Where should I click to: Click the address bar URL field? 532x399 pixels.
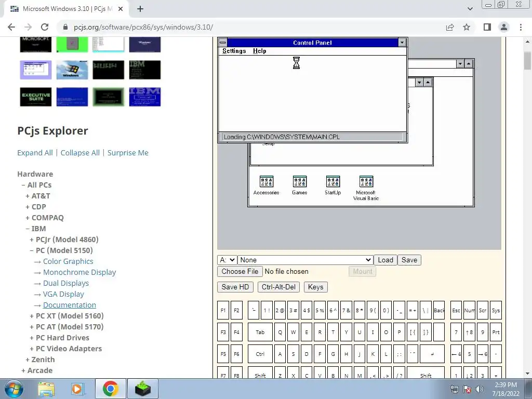[x=251, y=27]
